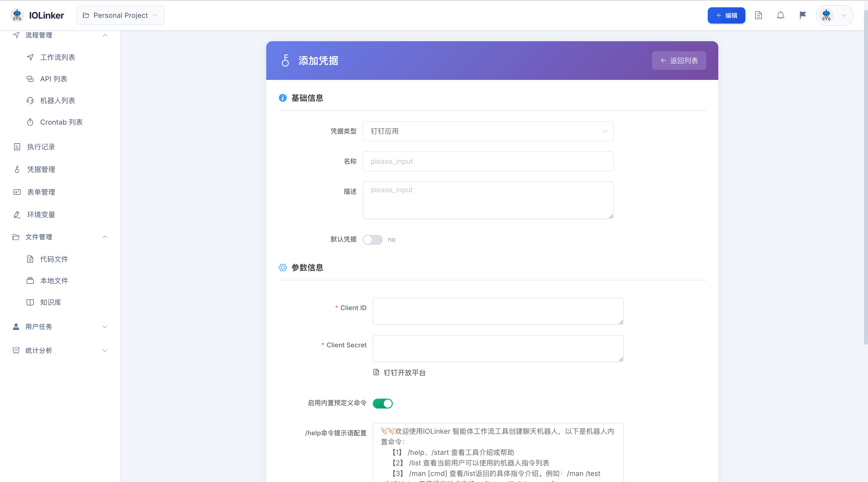Go to 执行记录 in sidebar

tap(41, 147)
